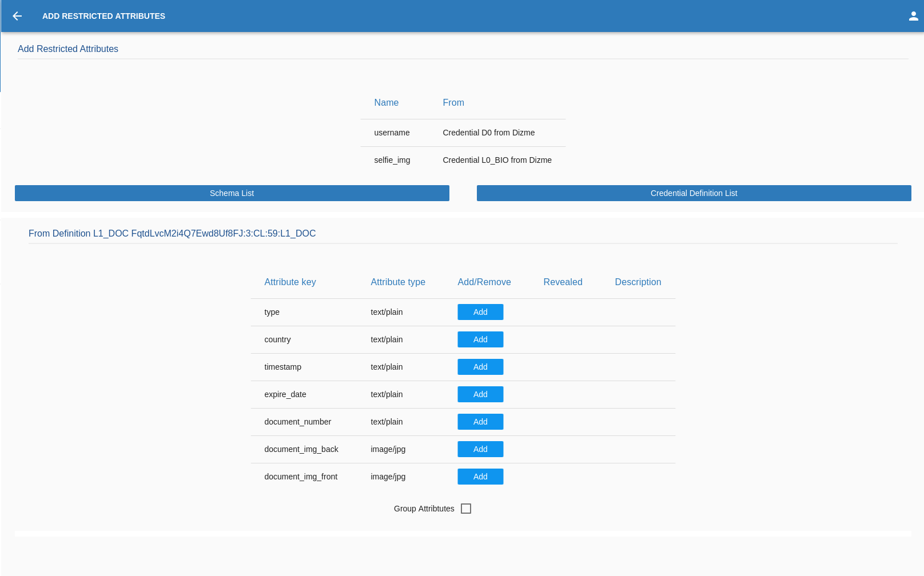This screenshot has height=576, width=924.
Task: Click the Description column header
Action: pyautogui.click(x=638, y=282)
